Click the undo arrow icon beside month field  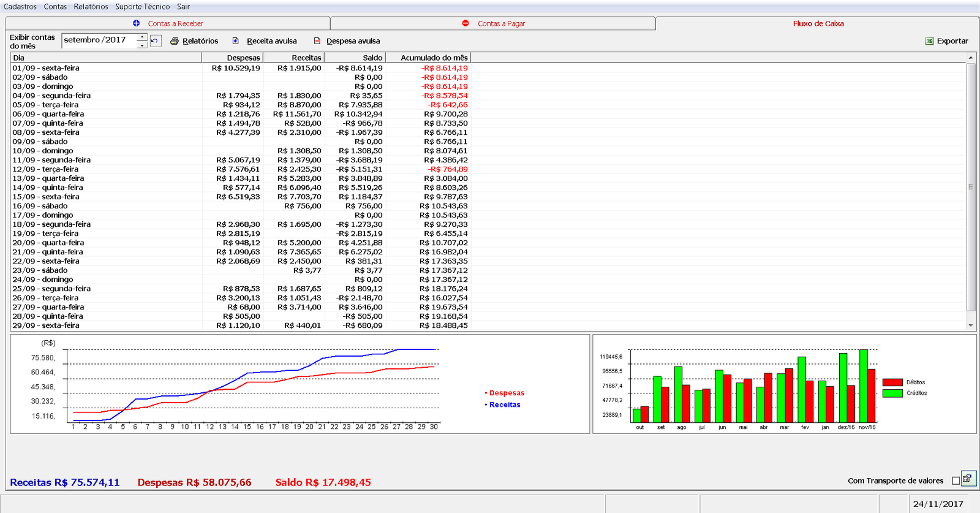[x=155, y=41]
